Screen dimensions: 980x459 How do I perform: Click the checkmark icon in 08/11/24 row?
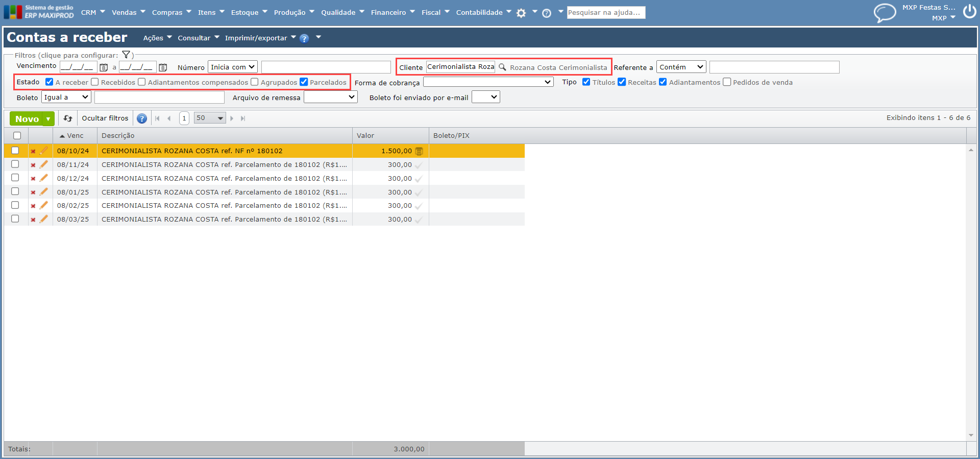tap(419, 165)
